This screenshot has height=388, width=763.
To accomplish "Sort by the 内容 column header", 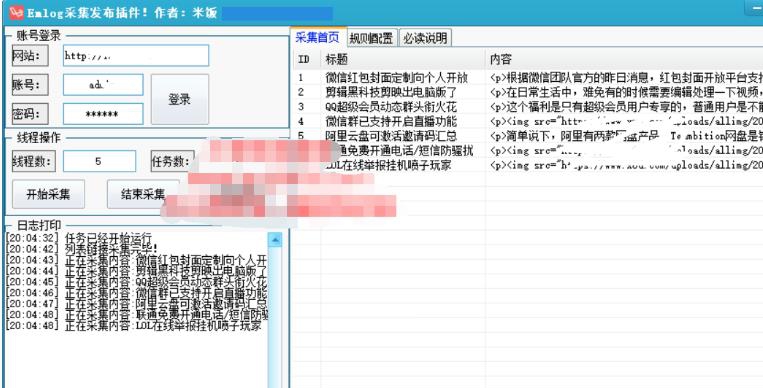I will (624, 59).
